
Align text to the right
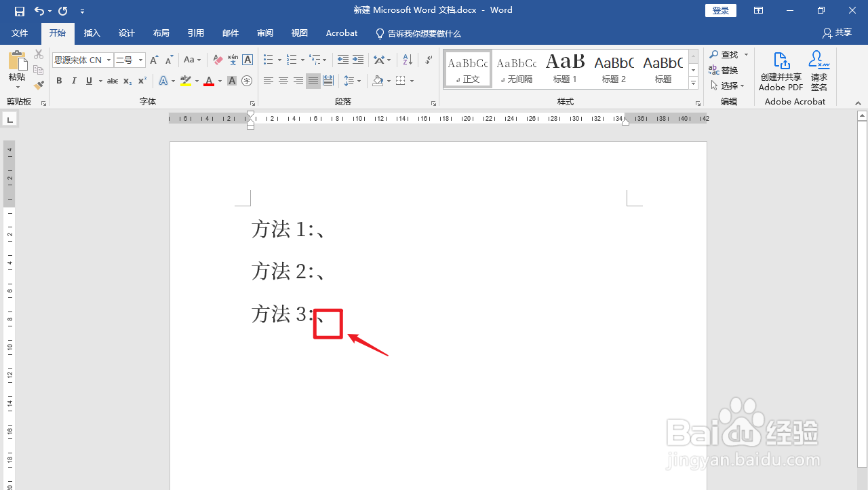click(x=298, y=81)
